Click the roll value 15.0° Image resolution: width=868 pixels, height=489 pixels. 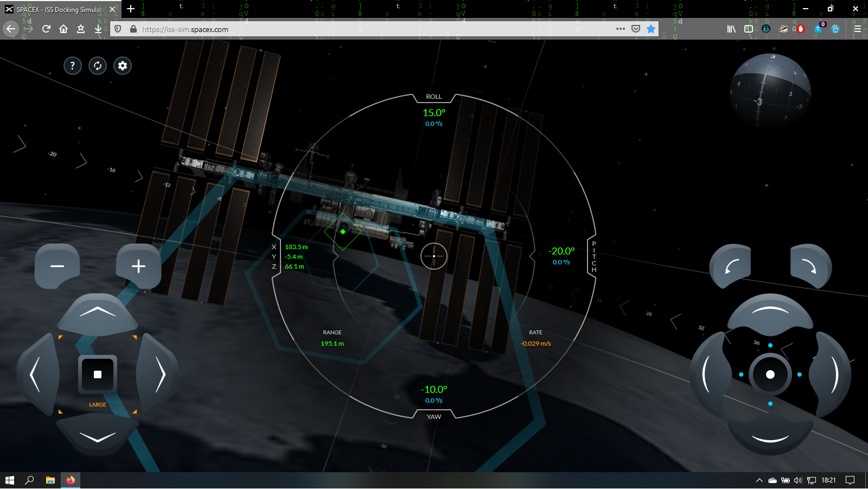tap(434, 113)
